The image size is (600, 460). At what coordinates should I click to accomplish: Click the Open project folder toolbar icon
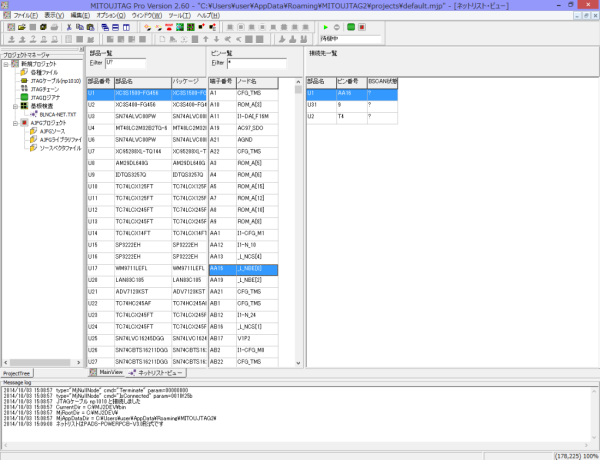(21, 27)
